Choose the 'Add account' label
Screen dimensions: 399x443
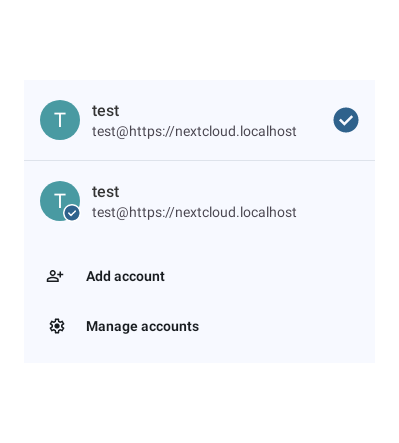click(125, 276)
